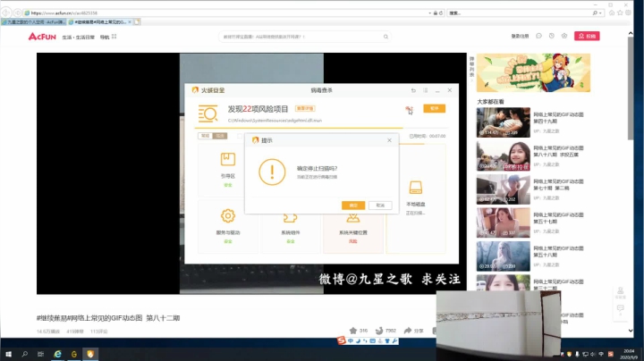Click the page scrollbar up arrow
The height and width of the screenshot is (361, 644).
pos(631,33)
